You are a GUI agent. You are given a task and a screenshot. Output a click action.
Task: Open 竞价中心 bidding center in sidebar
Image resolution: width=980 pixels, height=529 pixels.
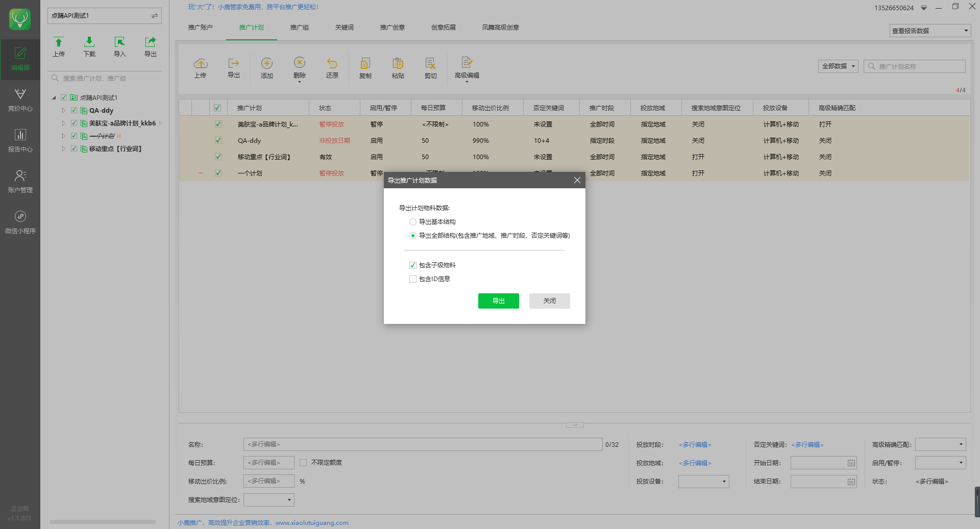20,100
